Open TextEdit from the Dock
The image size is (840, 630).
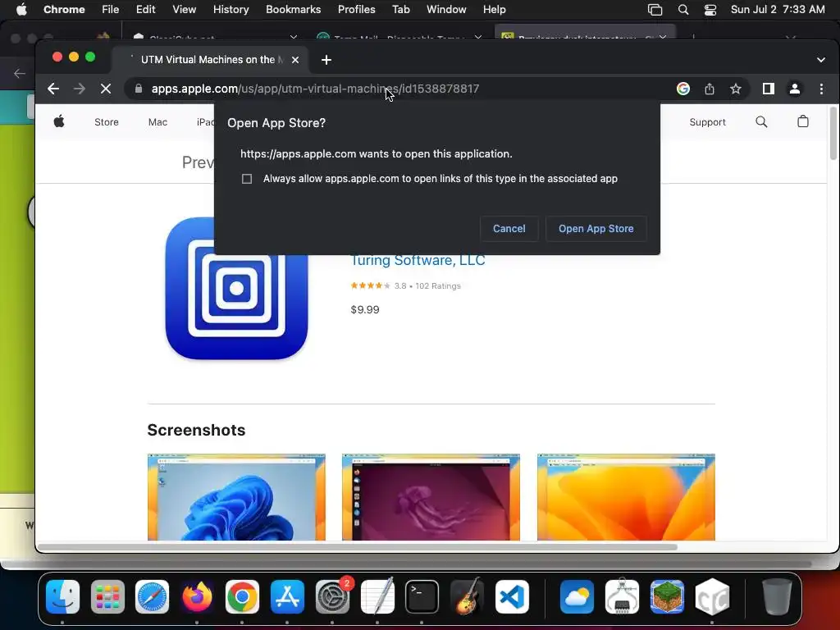377,596
